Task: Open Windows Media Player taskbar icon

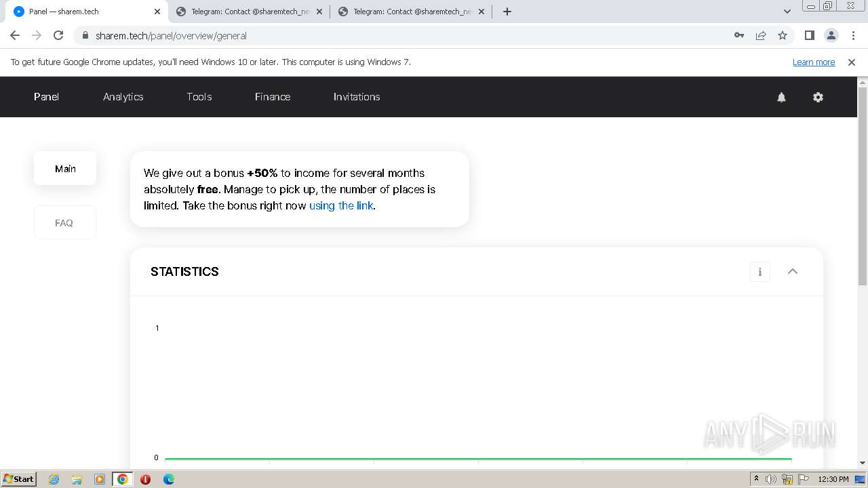Action: [x=100, y=479]
